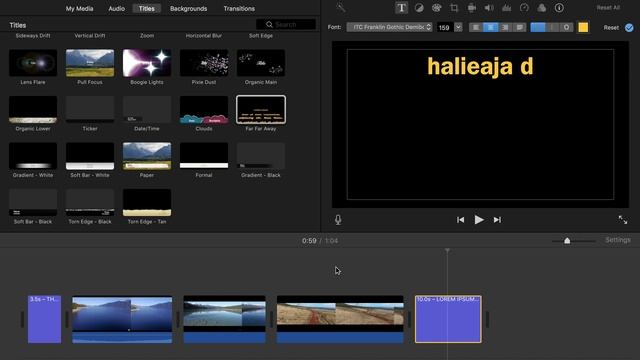Viewport: 640px width, 360px height.
Task: Open the Volume speaker tool
Action: click(489, 8)
